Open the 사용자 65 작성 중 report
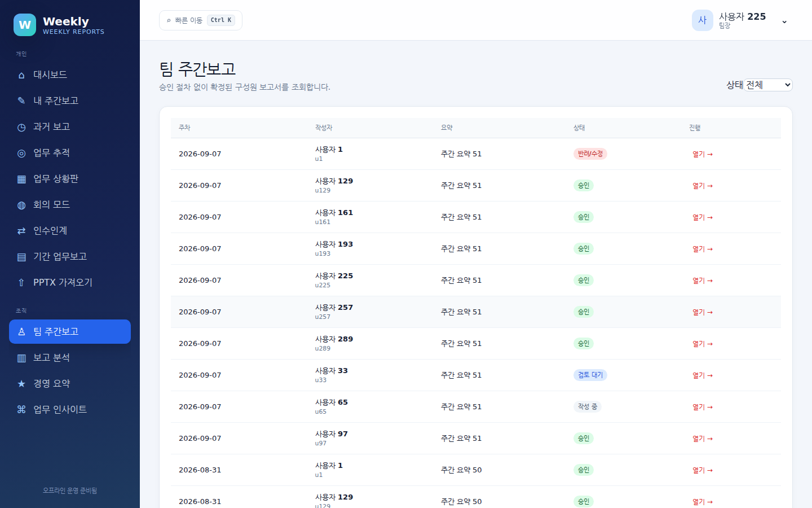812x508 pixels. pyautogui.click(x=703, y=407)
